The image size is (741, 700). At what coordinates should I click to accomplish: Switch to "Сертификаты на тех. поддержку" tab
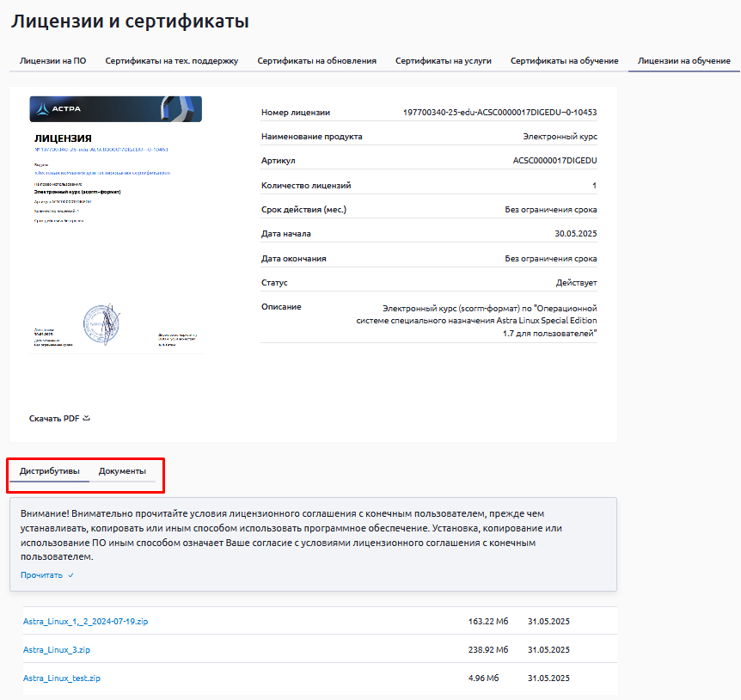[x=172, y=61]
